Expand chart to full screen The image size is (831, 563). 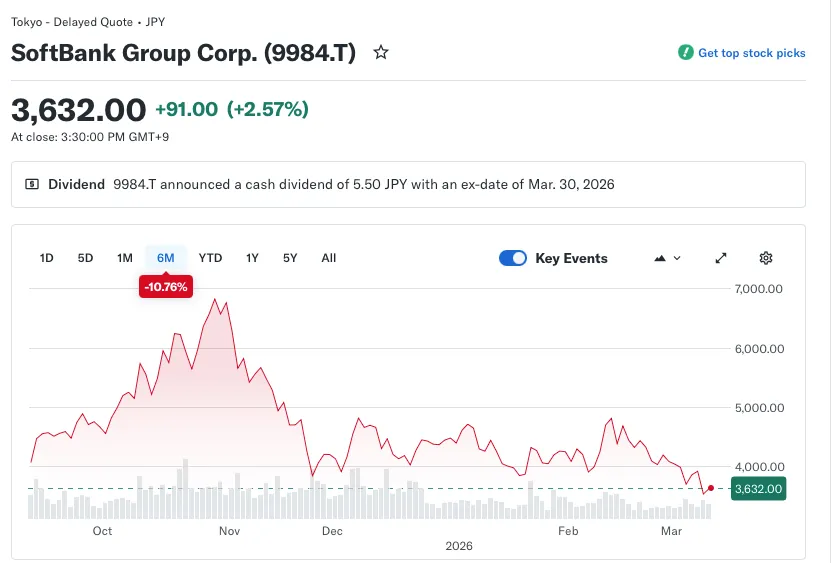[721, 258]
